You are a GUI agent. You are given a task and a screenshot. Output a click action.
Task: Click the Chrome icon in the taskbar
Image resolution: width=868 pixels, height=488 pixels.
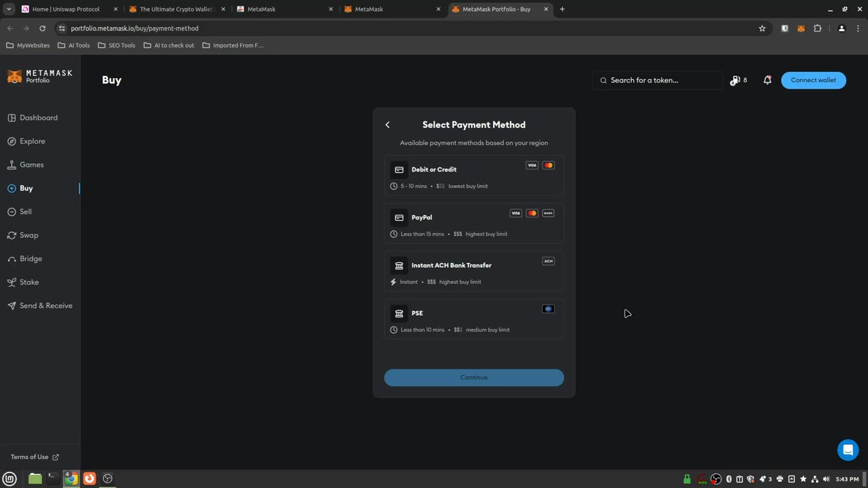click(x=71, y=479)
